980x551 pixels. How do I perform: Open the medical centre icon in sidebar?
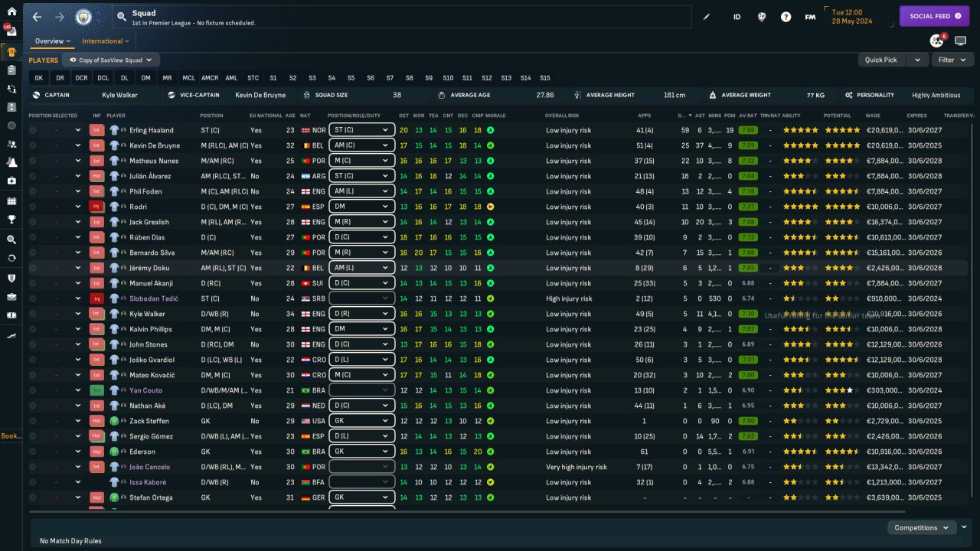(11, 181)
